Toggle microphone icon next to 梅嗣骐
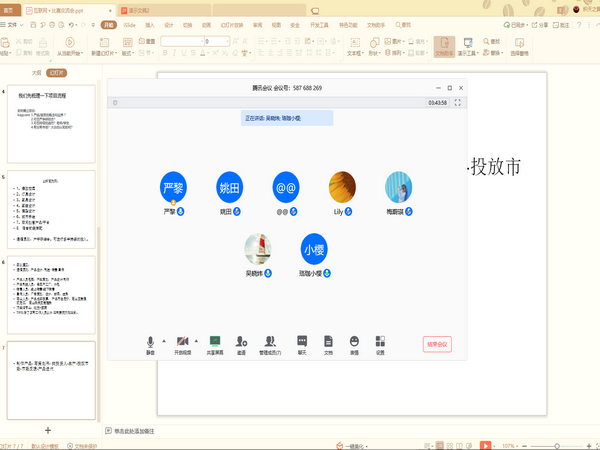 click(x=409, y=212)
